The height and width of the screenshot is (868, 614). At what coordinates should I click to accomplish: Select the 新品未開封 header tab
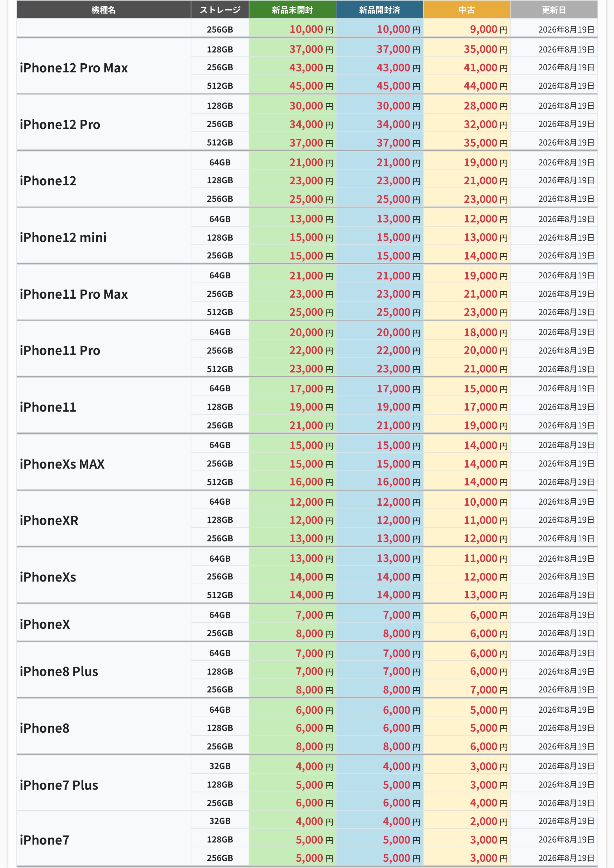[292, 10]
